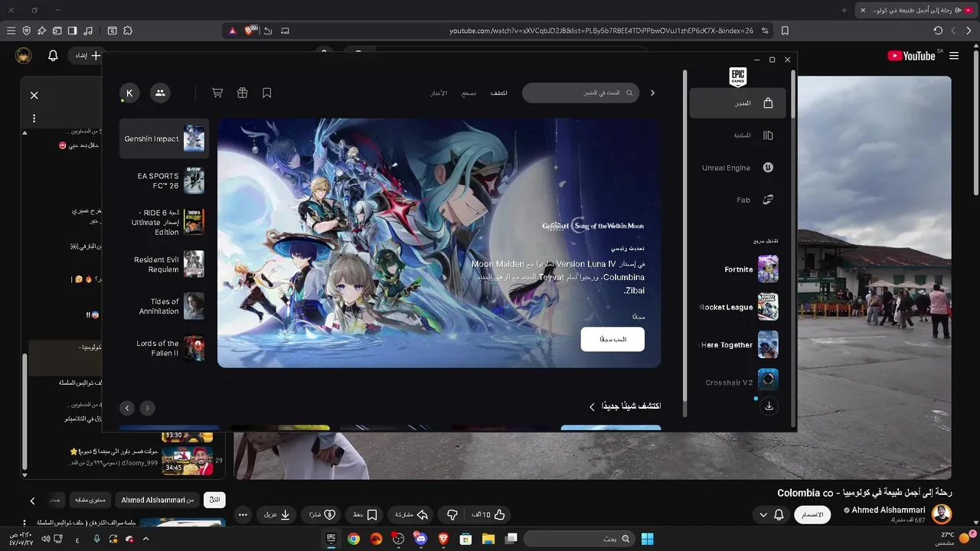Reload the page in browser toolbar
Viewport: 980px width, 551px height.
click(938, 31)
